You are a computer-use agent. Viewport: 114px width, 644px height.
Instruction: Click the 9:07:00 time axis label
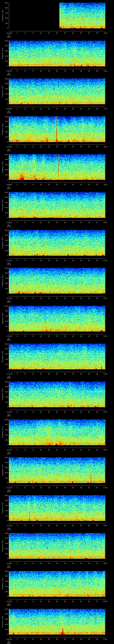[9, 147]
